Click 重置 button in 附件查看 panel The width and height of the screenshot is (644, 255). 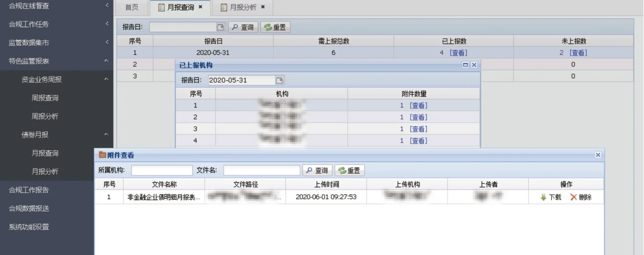pyautogui.click(x=350, y=170)
